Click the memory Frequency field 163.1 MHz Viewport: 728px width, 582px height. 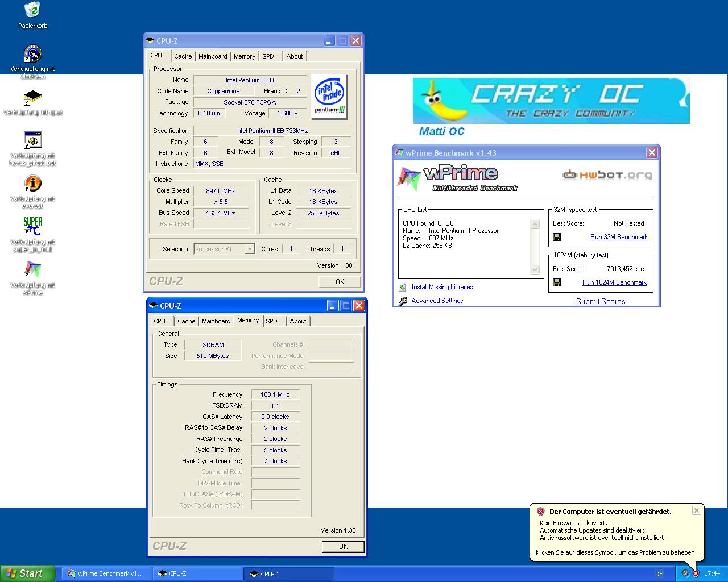click(275, 394)
